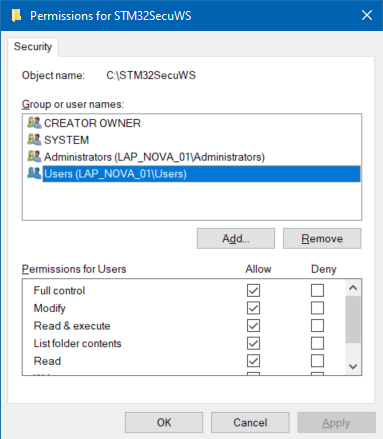Click the permissions list scroll-down arrow

pyautogui.click(x=353, y=366)
